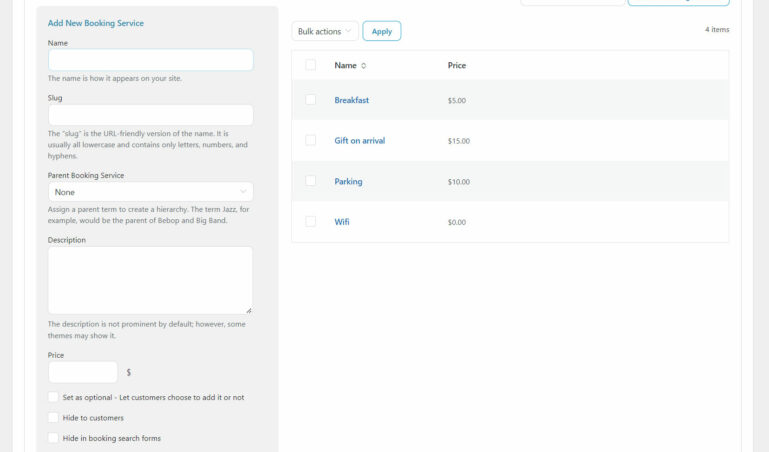Open the Parking service link
The height and width of the screenshot is (452, 769).
(348, 181)
